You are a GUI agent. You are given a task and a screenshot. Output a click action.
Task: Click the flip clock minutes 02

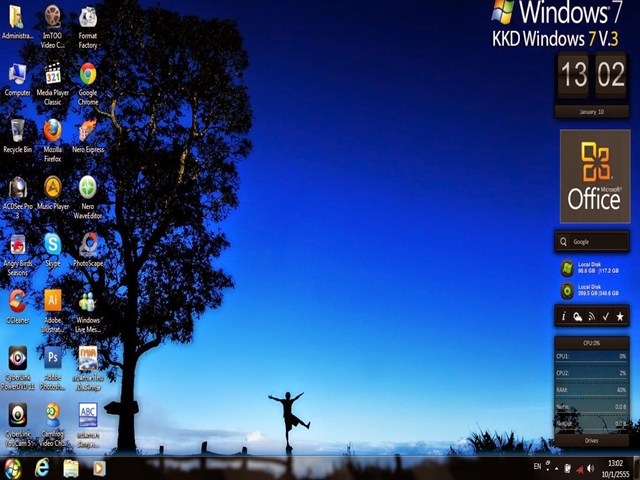click(x=611, y=75)
